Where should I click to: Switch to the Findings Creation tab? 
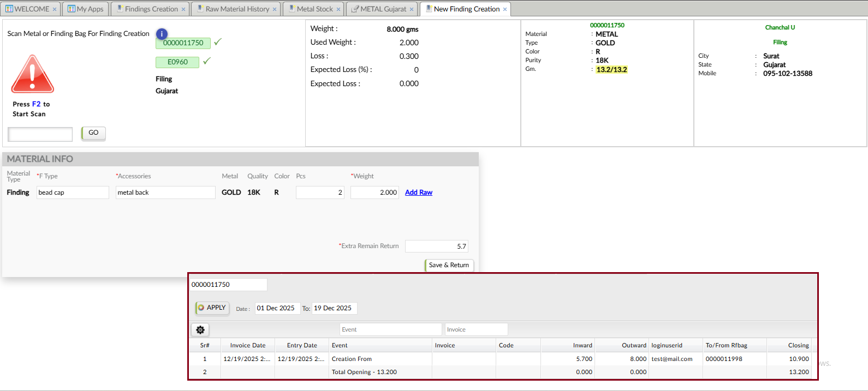pos(151,9)
